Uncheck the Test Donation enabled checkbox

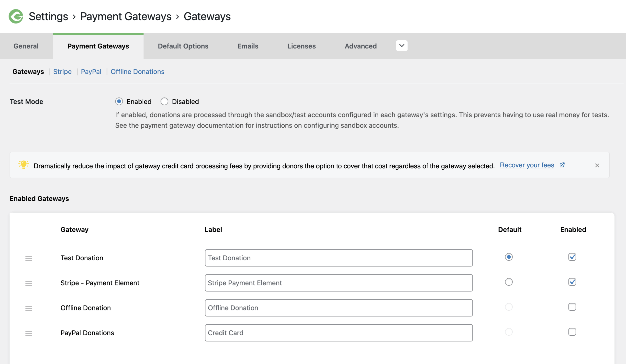[x=572, y=257]
